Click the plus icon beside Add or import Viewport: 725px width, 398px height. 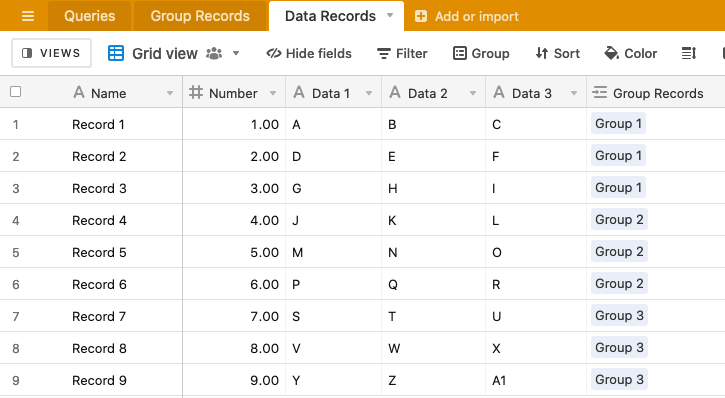pyautogui.click(x=421, y=17)
